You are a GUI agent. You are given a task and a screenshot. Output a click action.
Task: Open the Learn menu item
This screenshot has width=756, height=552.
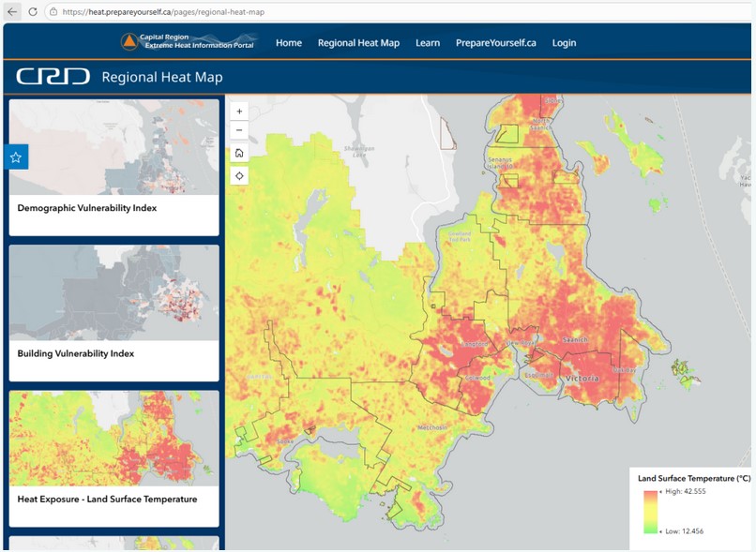pos(428,42)
